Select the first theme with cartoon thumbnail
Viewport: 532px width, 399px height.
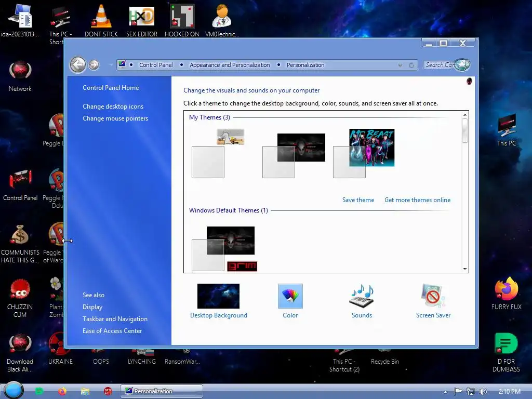[x=218, y=153]
